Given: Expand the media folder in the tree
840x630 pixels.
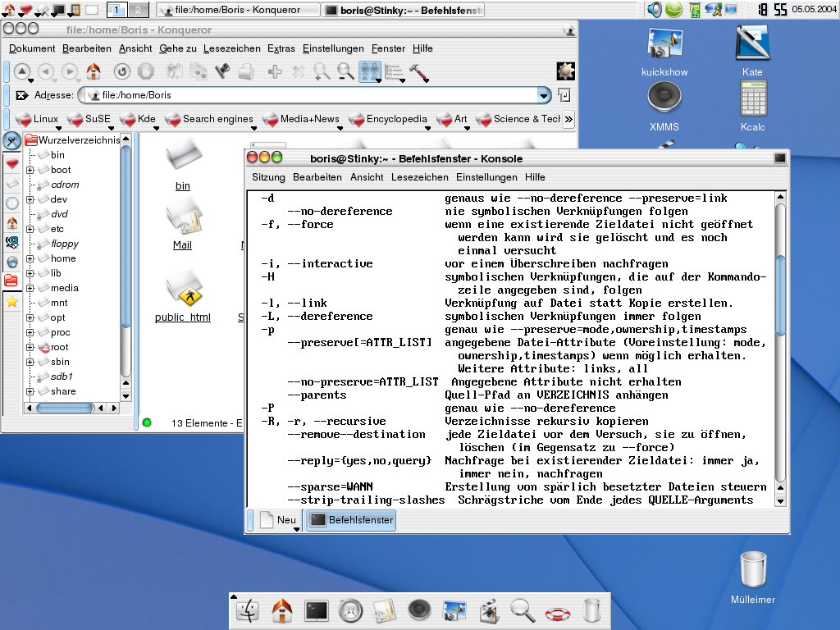Looking at the screenshot, I should [30, 288].
